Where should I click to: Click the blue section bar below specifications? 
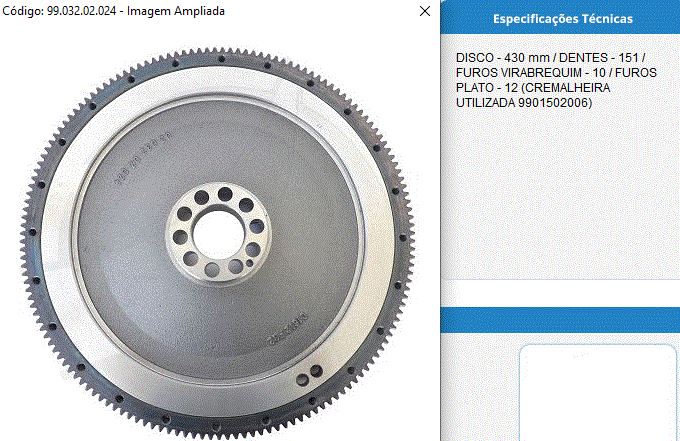click(560, 319)
